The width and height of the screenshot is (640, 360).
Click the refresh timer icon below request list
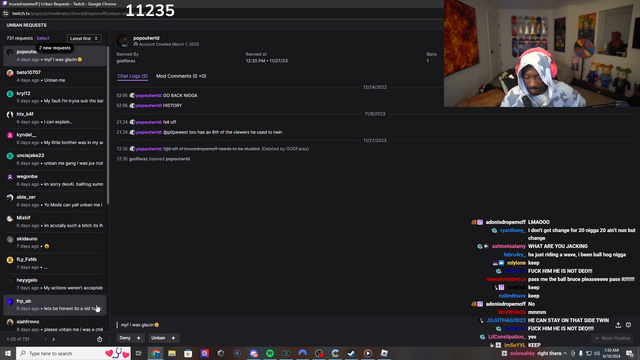(99, 339)
